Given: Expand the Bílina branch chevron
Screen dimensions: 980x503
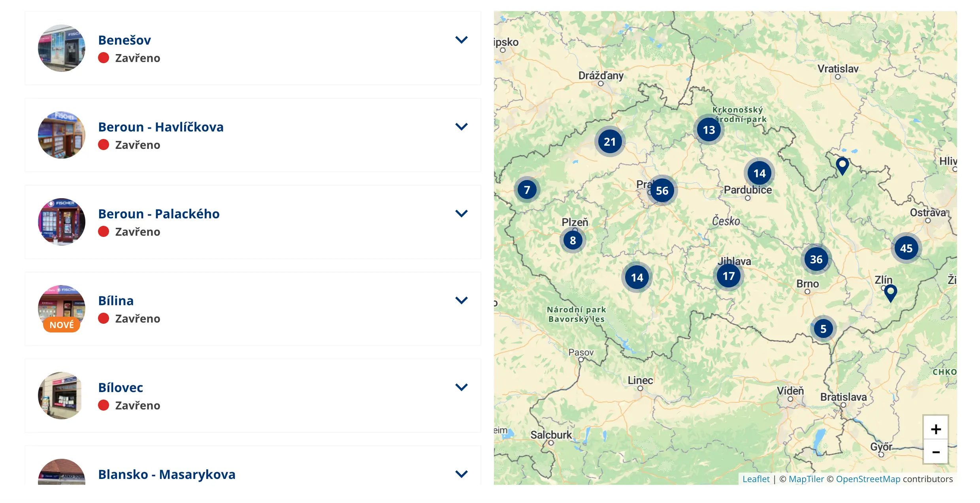Looking at the screenshot, I should pos(461,300).
